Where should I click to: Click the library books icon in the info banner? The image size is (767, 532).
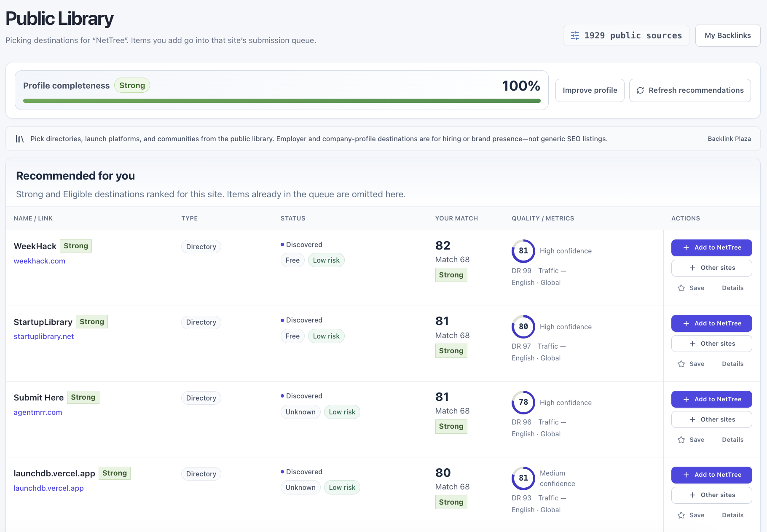tap(20, 139)
